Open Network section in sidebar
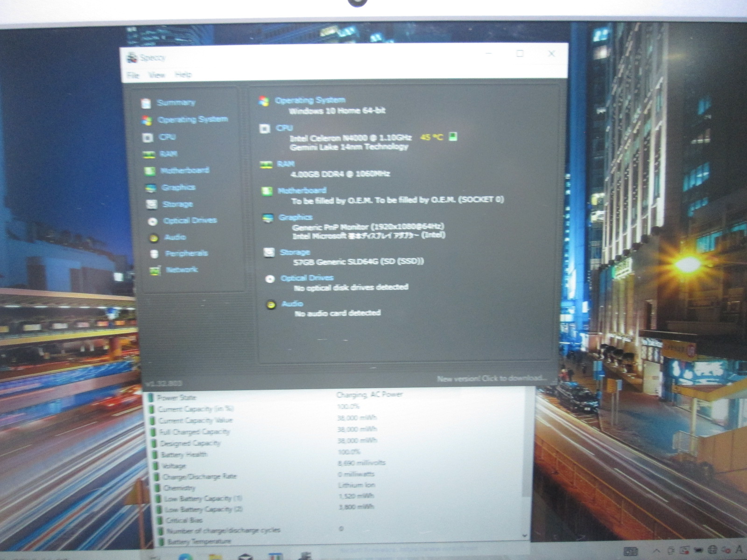 pyautogui.click(x=182, y=270)
